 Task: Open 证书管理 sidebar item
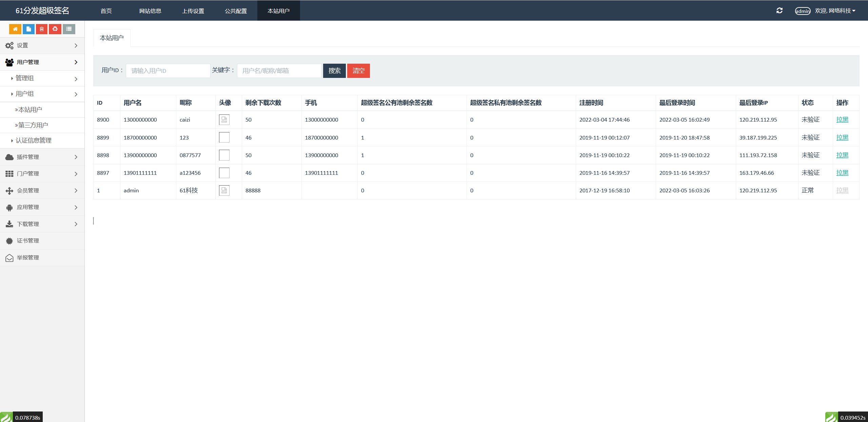(x=42, y=241)
